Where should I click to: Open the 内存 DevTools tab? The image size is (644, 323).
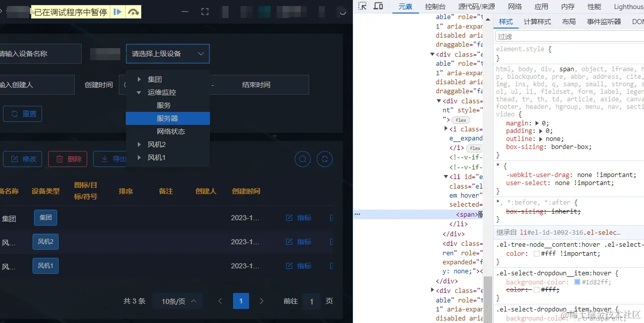568,7
